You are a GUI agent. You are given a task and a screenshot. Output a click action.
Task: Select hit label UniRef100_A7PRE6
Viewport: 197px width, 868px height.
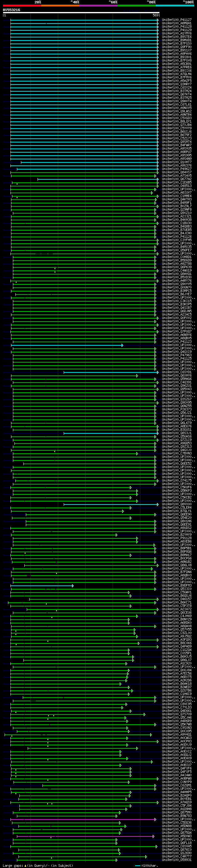(x=177, y=67)
